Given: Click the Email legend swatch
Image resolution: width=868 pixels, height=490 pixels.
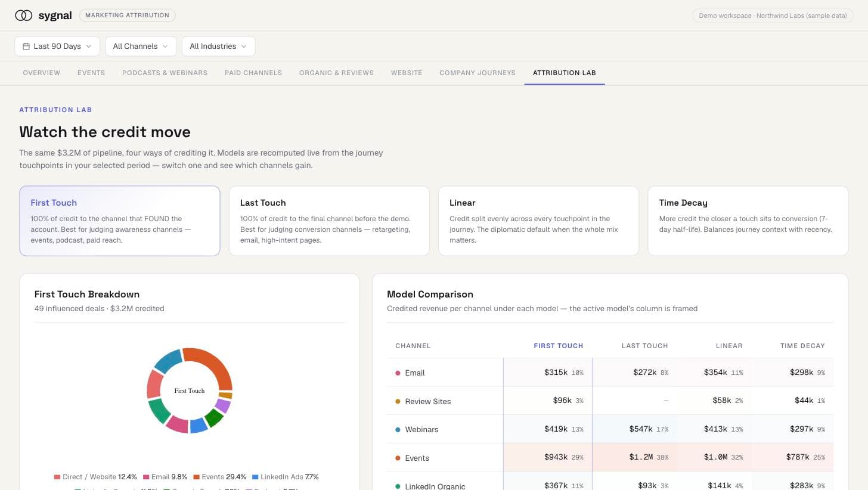Looking at the screenshot, I should pos(146,477).
